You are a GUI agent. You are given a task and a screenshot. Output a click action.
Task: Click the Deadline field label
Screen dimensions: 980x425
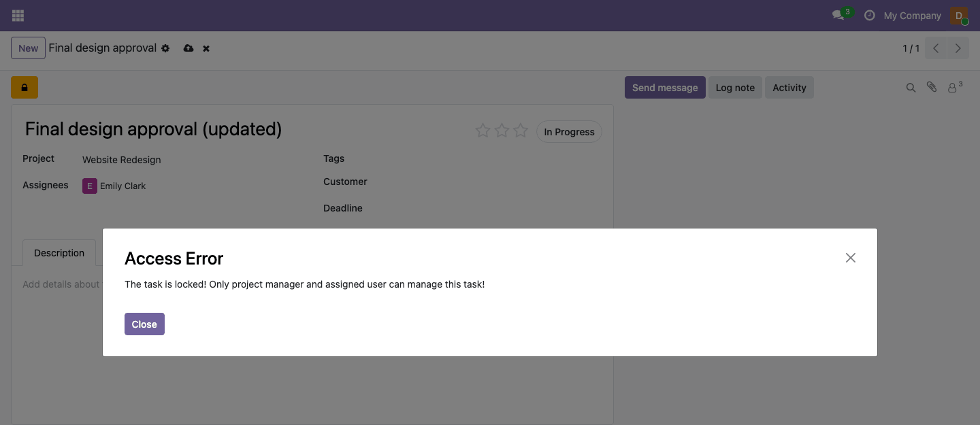343,208
